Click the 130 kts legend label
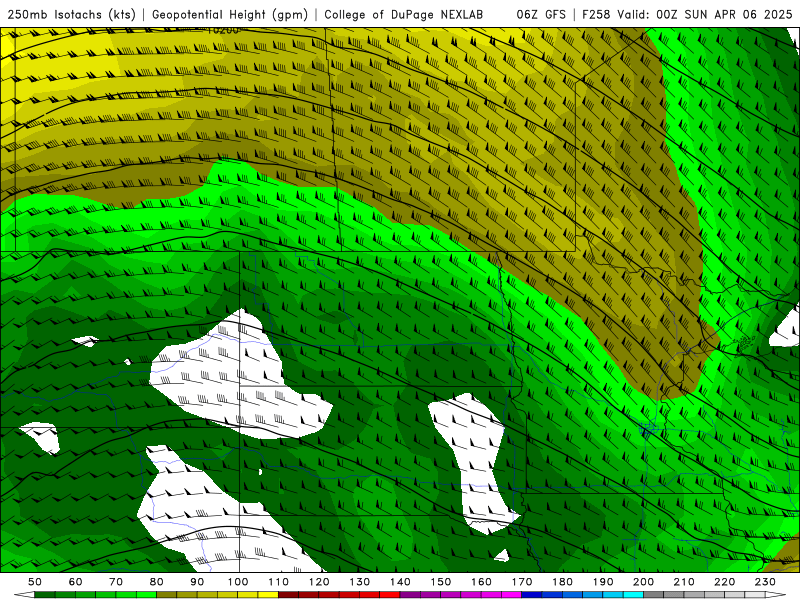 click(x=360, y=582)
